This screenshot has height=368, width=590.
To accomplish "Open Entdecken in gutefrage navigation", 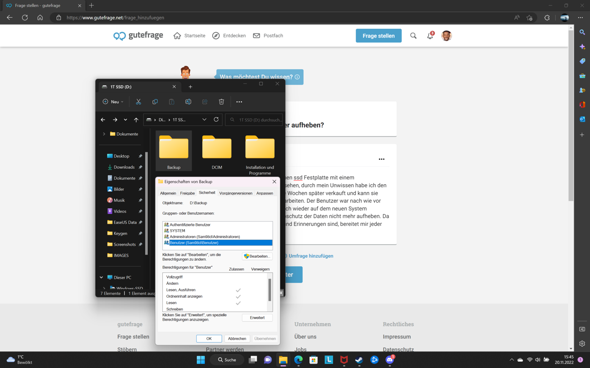I will 229,36.
